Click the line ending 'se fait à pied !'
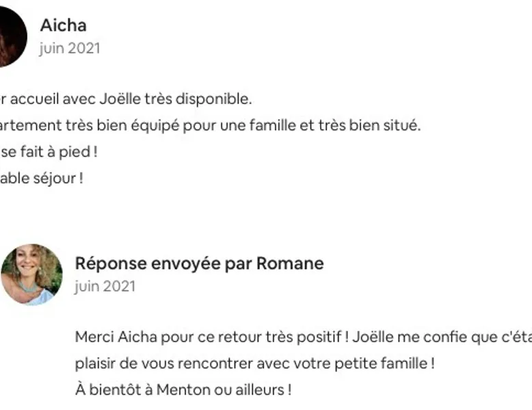 [49, 152]
